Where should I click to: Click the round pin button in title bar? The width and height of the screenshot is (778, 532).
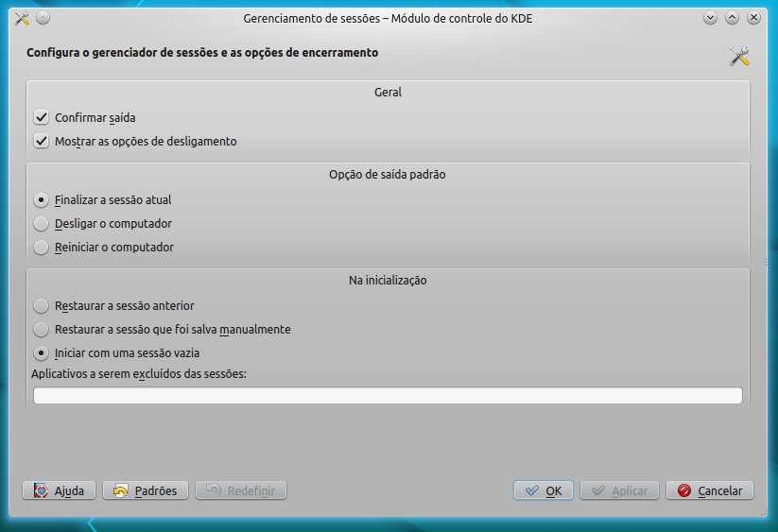(43, 18)
